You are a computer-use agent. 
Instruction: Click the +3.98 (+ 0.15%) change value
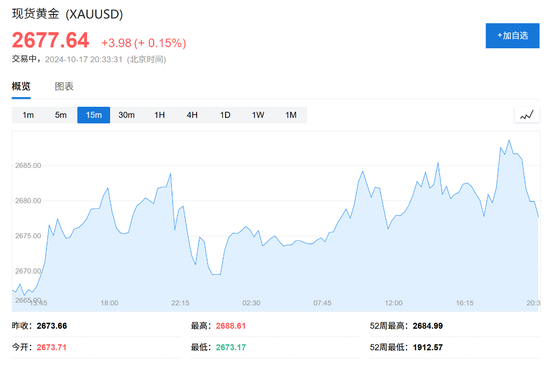tap(143, 43)
